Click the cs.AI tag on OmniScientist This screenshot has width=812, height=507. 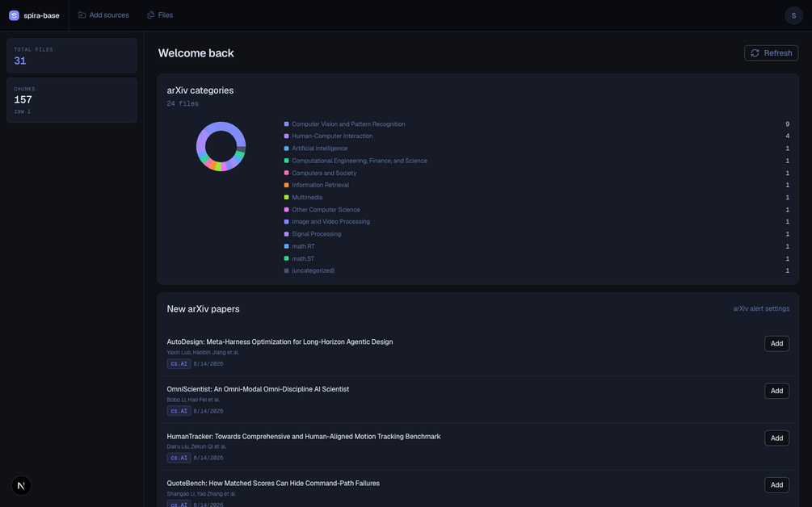(179, 411)
